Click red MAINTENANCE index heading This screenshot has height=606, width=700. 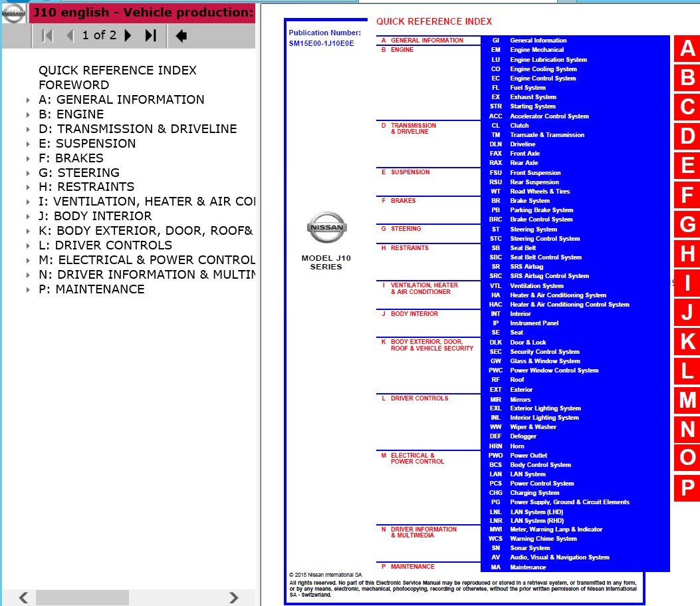[x=413, y=567]
